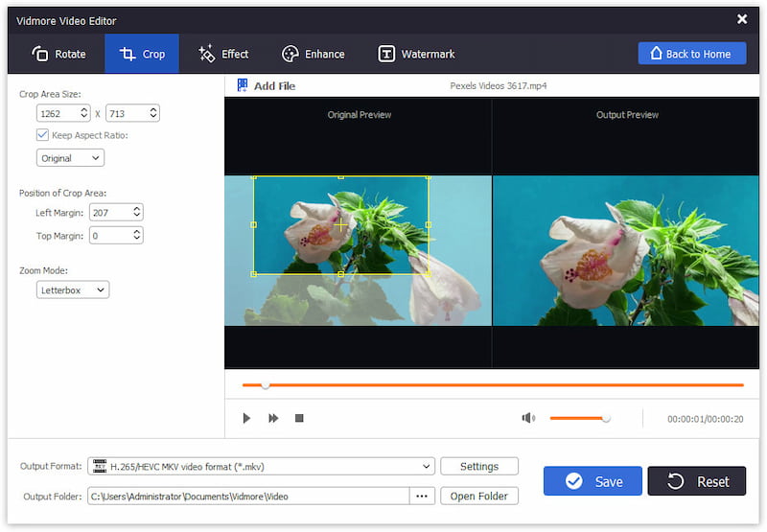Stop video playback
767x532 pixels.
299,418
